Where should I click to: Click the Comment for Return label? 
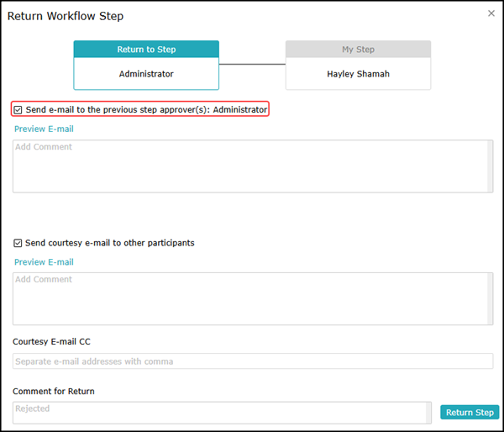point(54,392)
